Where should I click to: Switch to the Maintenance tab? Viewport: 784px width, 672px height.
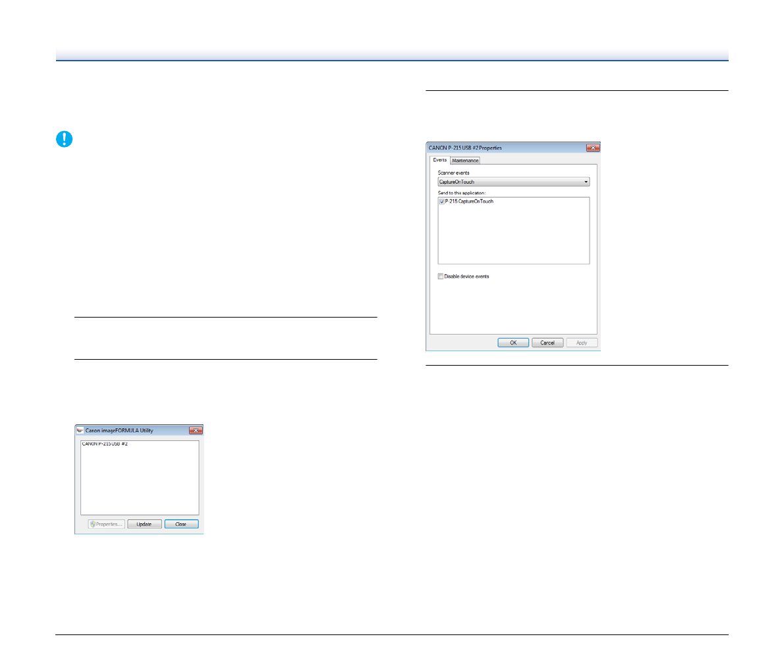[x=465, y=161]
